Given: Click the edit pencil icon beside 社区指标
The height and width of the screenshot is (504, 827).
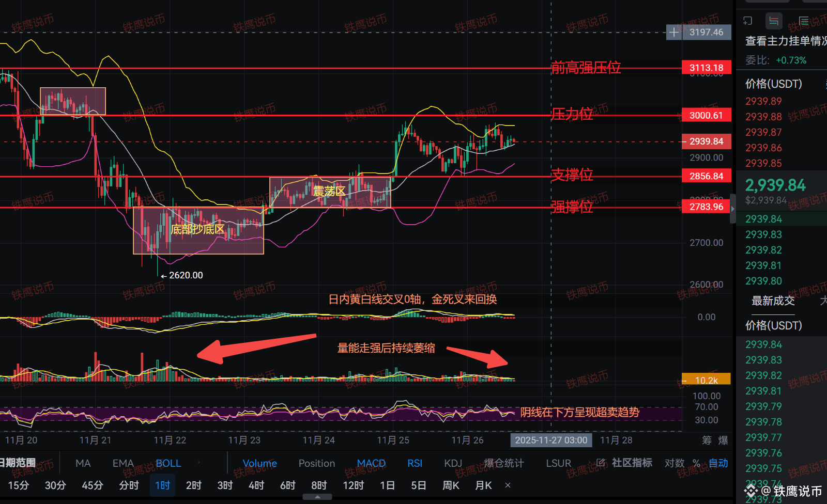Looking at the screenshot, I should click(601, 463).
